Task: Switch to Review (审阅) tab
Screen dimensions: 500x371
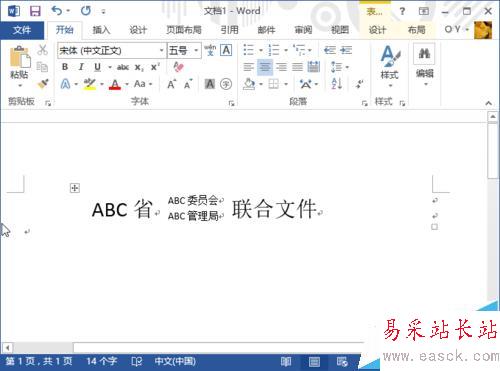Action: 303,30
